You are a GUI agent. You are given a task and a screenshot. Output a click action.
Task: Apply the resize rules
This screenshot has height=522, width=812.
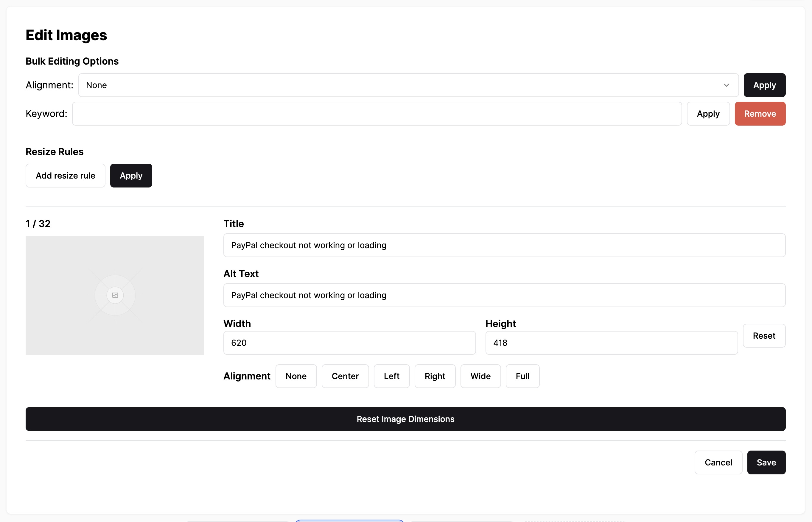[131, 175]
